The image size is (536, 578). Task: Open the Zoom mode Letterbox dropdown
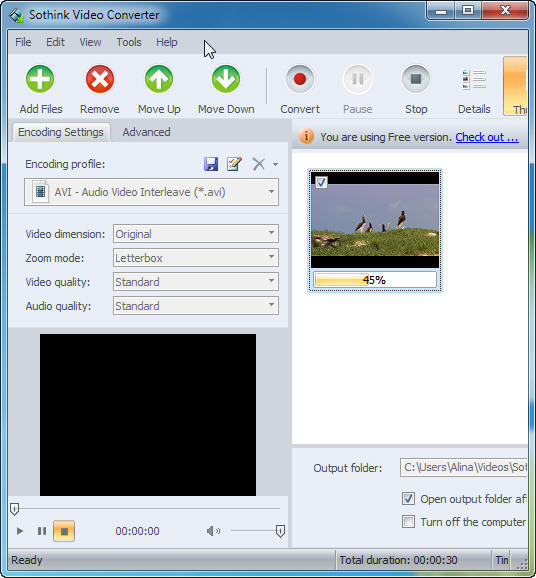coord(196,258)
